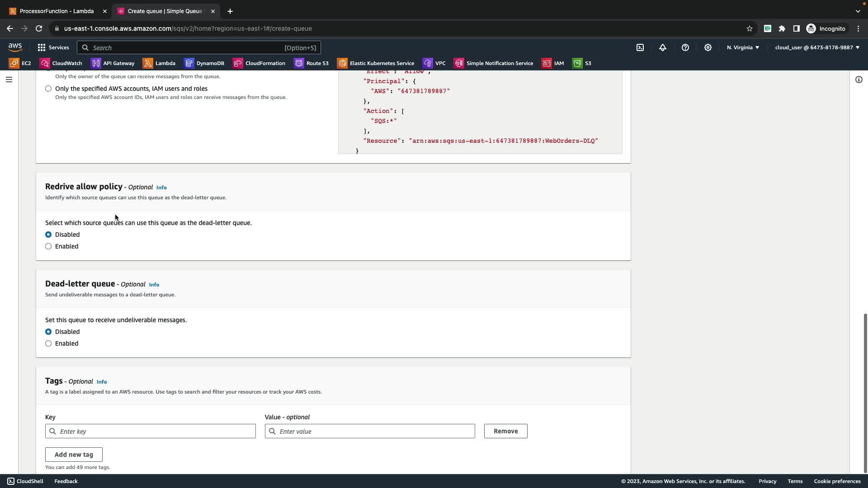Screen dimensions: 868x488
Task: Open the Services grid menu
Action: pyautogui.click(x=53, y=47)
